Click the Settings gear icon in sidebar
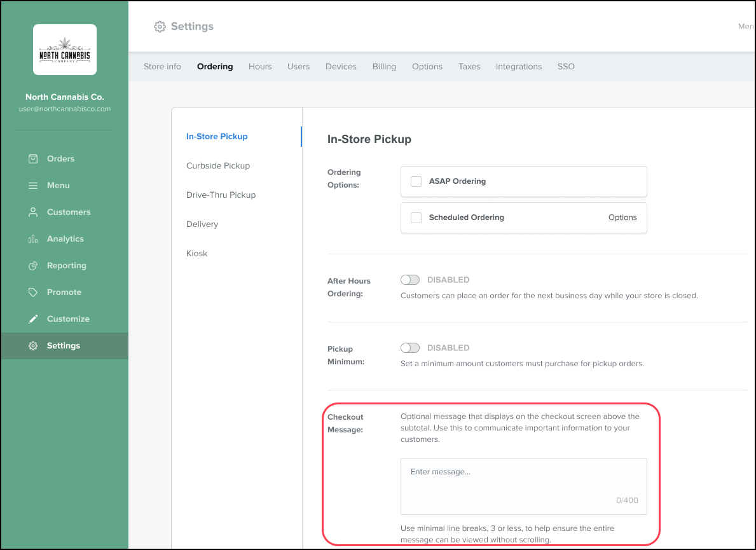This screenshot has height=550, width=756. (33, 346)
